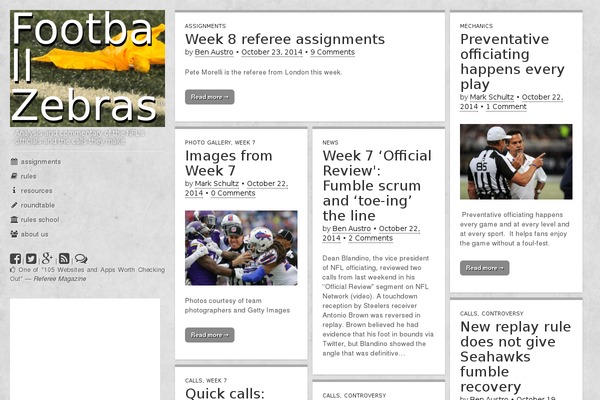The width and height of the screenshot is (600, 400).
Task: Open Quick calls post title
Action: tap(225, 393)
